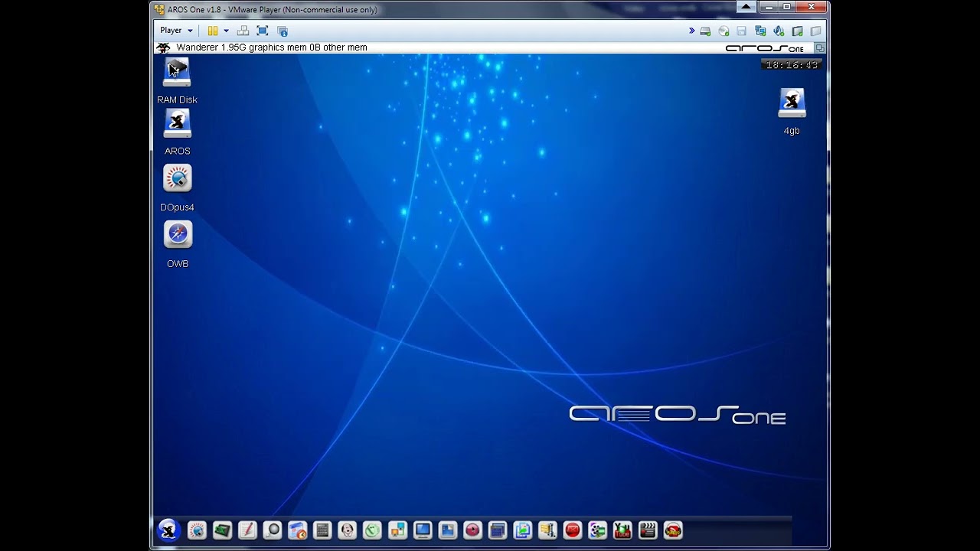The image size is (980, 551).
Task: Click the sound card device icon
Action: (x=779, y=31)
